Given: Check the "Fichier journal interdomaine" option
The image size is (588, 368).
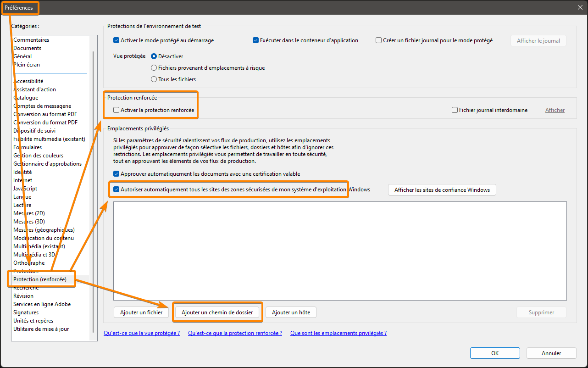Looking at the screenshot, I should [455, 110].
